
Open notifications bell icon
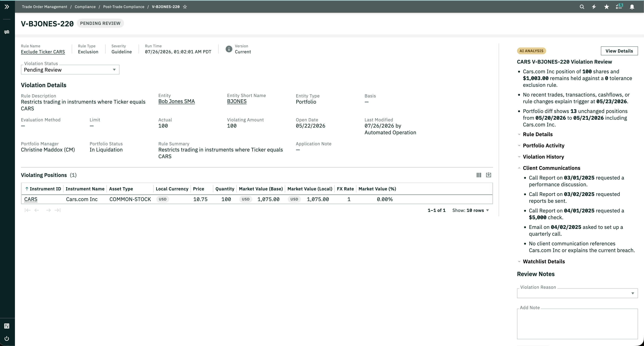click(x=632, y=7)
